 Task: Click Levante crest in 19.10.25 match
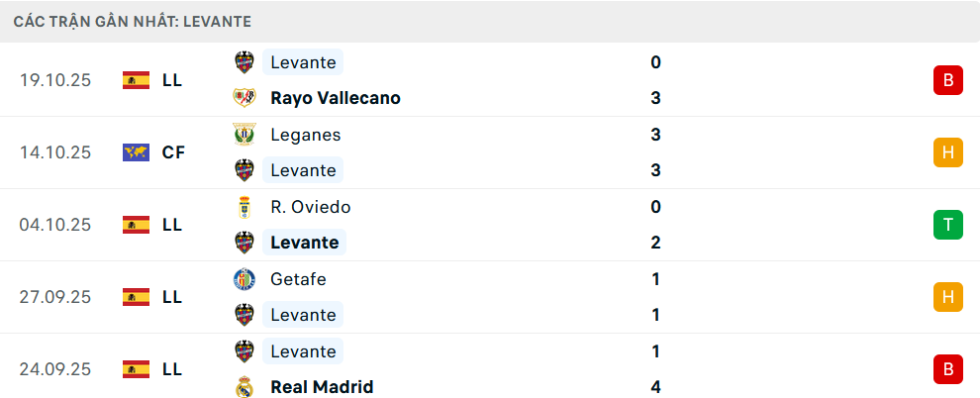pyautogui.click(x=244, y=62)
